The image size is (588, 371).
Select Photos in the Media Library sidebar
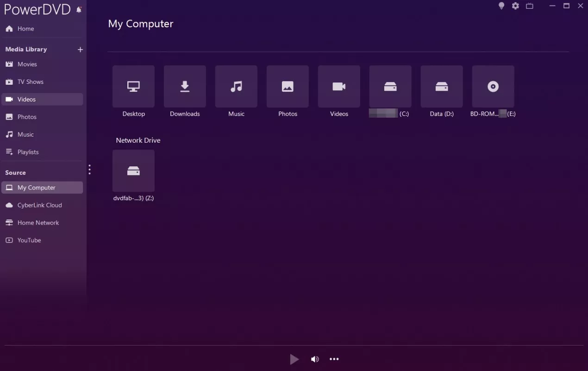click(43, 117)
